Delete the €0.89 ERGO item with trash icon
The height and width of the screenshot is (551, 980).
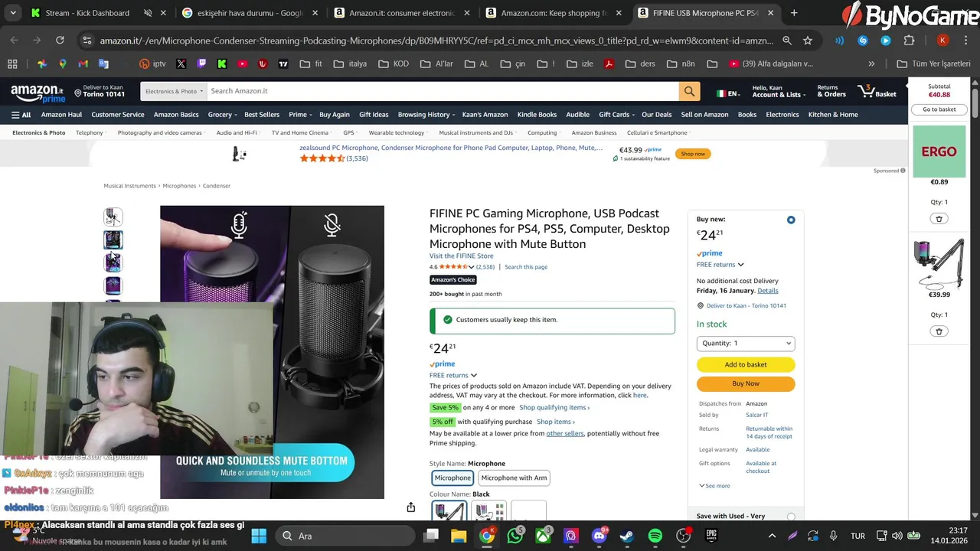pyautogui.click(x=939, y=219)
